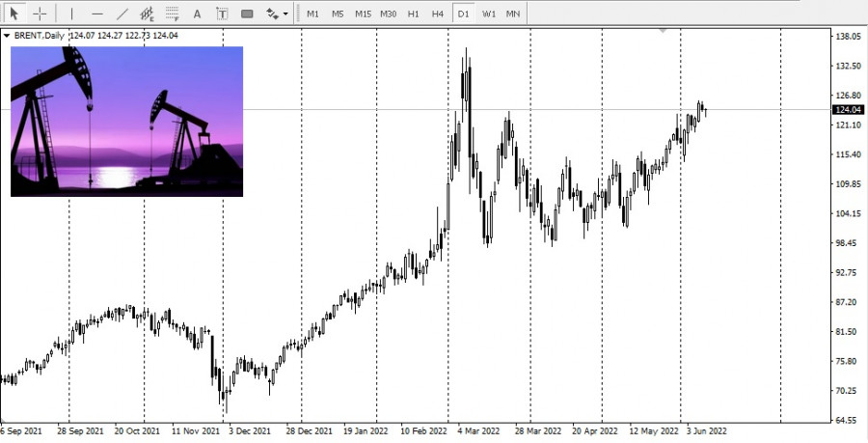
Task: Click the BRENT,Daily chart title text
Action: pyautogui.click(x=40, y=36)
